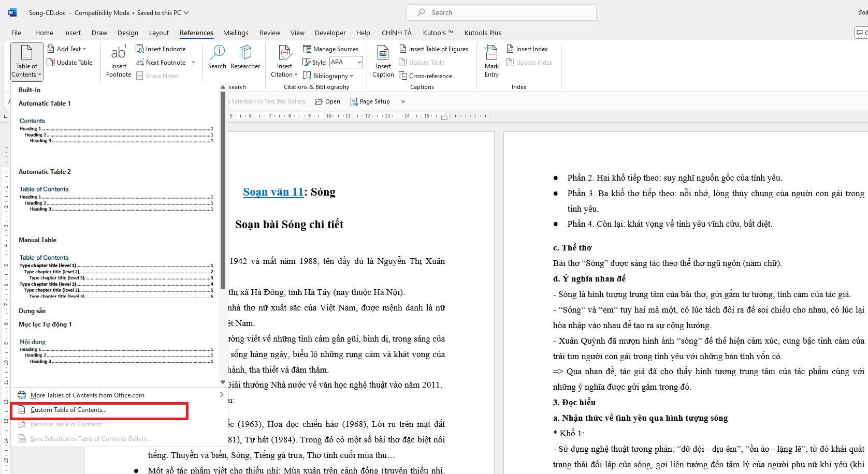Follow the Soạn văn 11 hyperlink

click(273, 192)
